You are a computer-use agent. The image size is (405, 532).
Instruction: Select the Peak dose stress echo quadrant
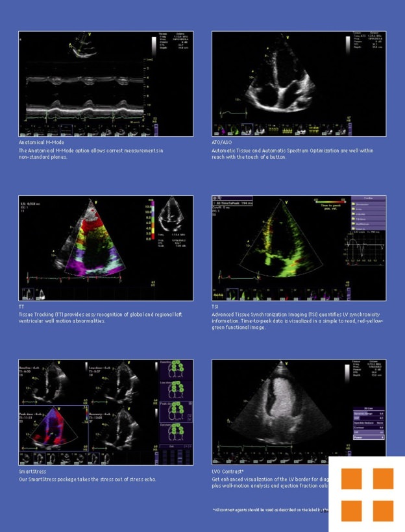coord(53,428)
